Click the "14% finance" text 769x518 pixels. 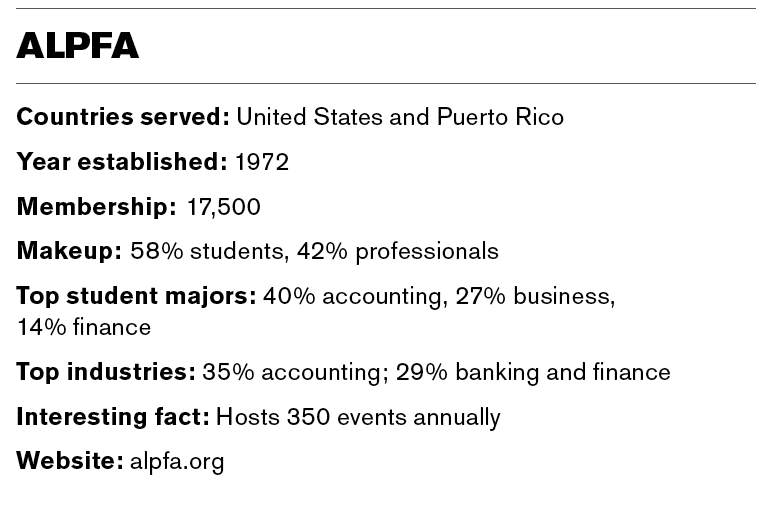click(x=84, y=327)
